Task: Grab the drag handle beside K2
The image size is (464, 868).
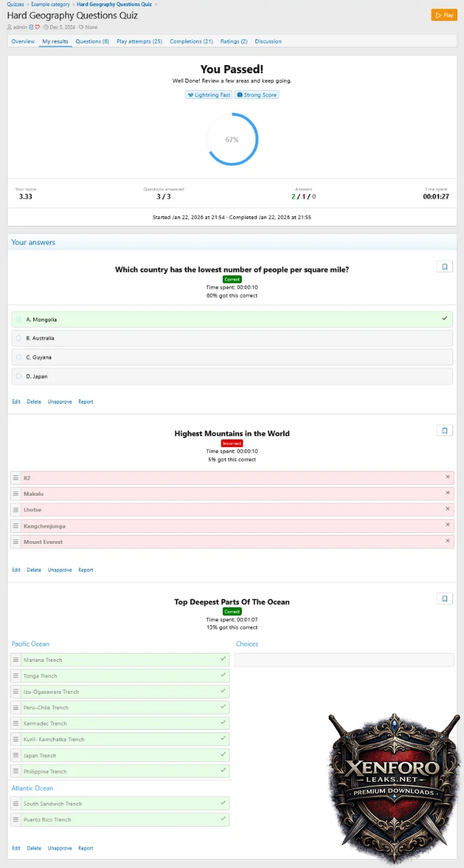Action: pyautogui.click(x=16, y=478)
